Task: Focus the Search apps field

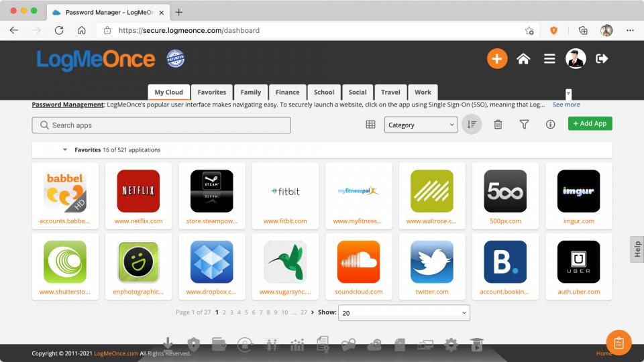Action: (162, 125)
